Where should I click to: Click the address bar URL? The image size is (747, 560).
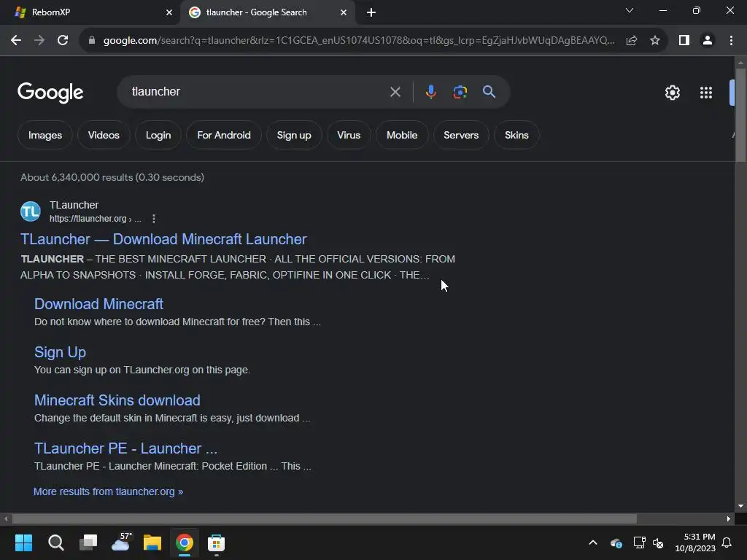coord(358,41)
